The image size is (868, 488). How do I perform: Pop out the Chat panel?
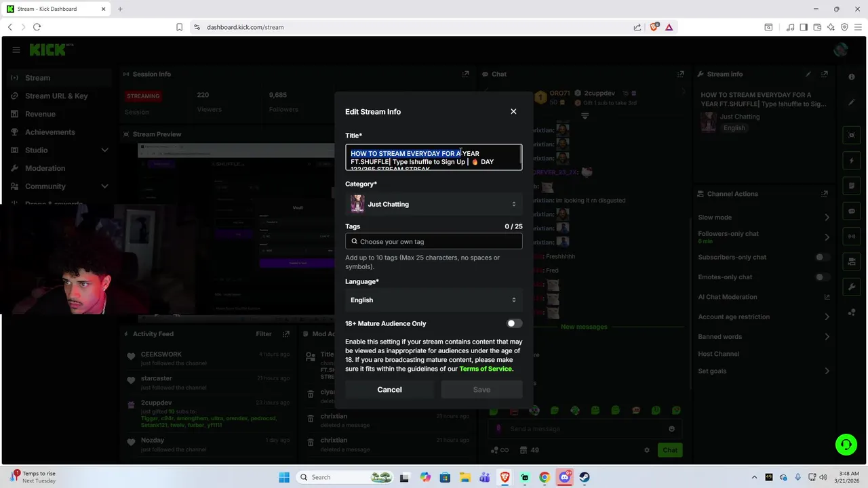pos(680,74)
